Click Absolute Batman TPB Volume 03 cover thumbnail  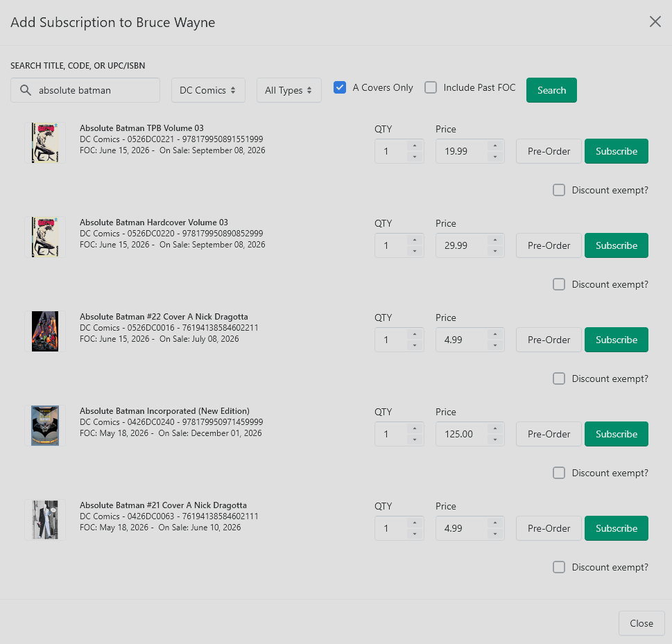click(x=45, y=143)
